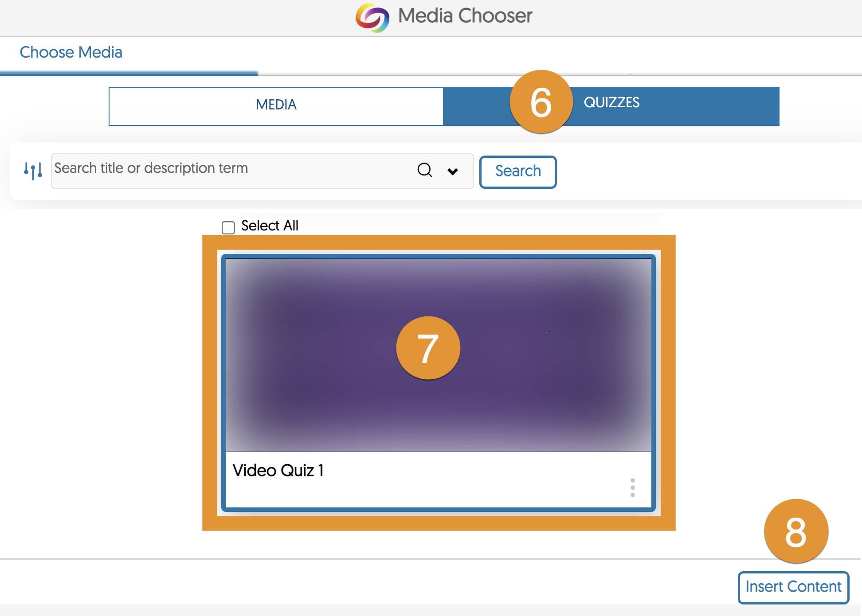Click the orange step 8 badge

796,531
